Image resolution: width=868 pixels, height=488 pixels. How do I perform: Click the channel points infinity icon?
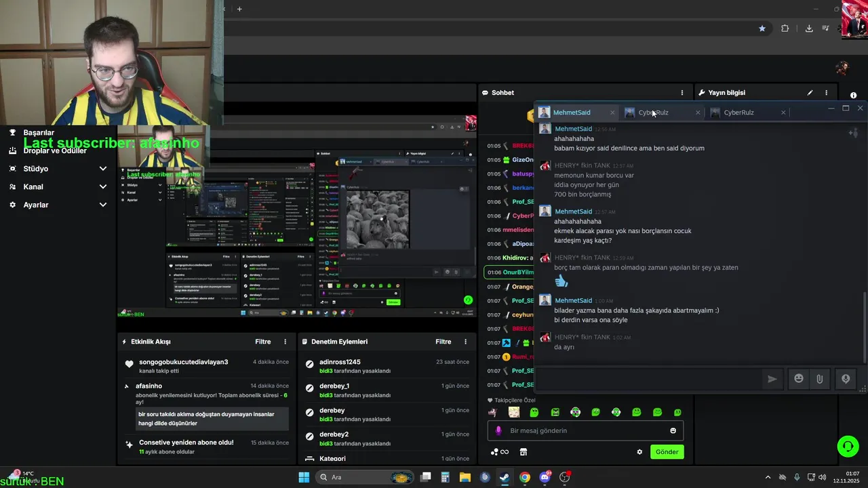(500, 452)
